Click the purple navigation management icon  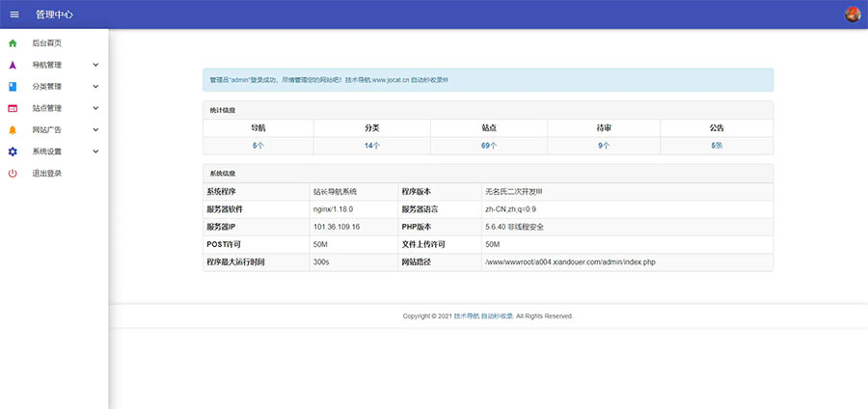13,66
